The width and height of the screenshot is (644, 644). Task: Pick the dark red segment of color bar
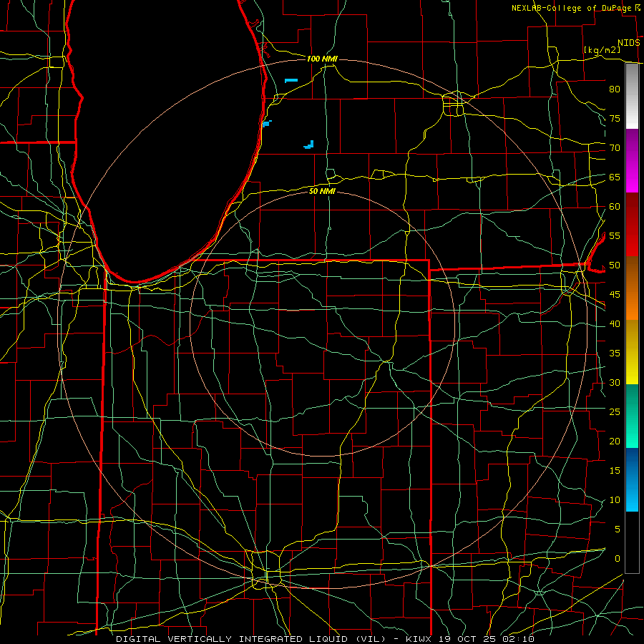pos(632,225)
